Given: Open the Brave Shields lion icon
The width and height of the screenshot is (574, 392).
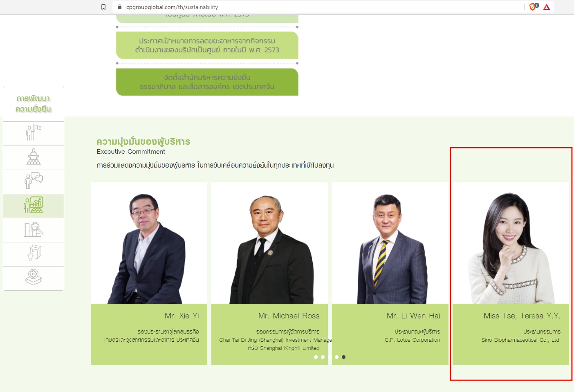Looking at the screenshot, I should coord(533,7).
